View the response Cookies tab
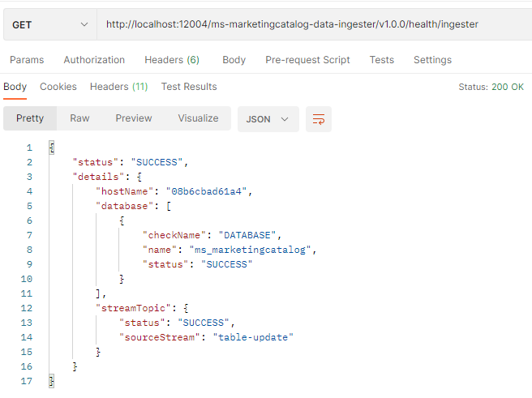Viewport: 532px width, 398px height. pos(58,87)
